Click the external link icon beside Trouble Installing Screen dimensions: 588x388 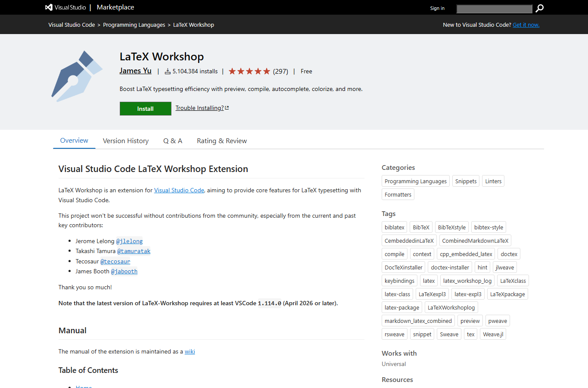(x=227, y=108)
